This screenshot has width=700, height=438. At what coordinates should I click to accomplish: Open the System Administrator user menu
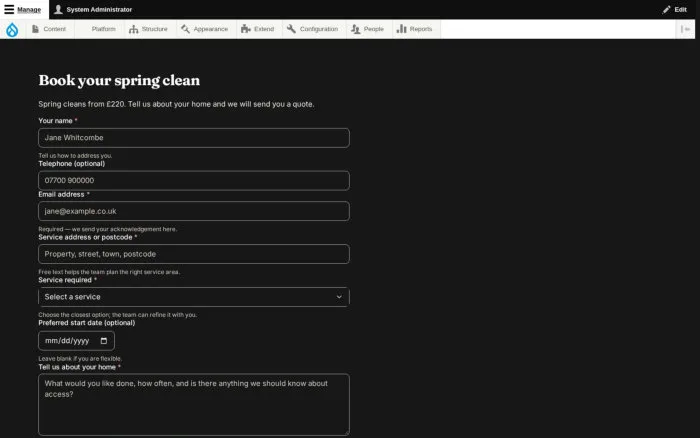93,9
